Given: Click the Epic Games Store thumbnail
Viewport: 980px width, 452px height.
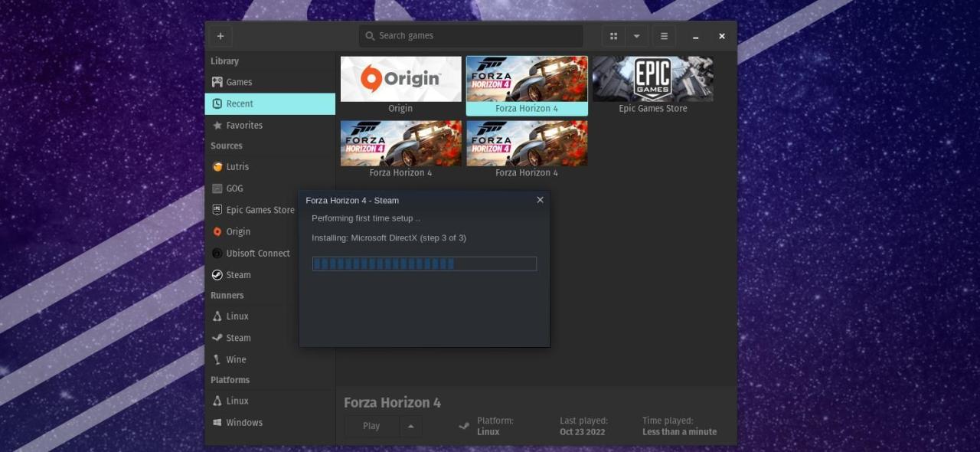Looking at the screenshot, I should [652, 79].
